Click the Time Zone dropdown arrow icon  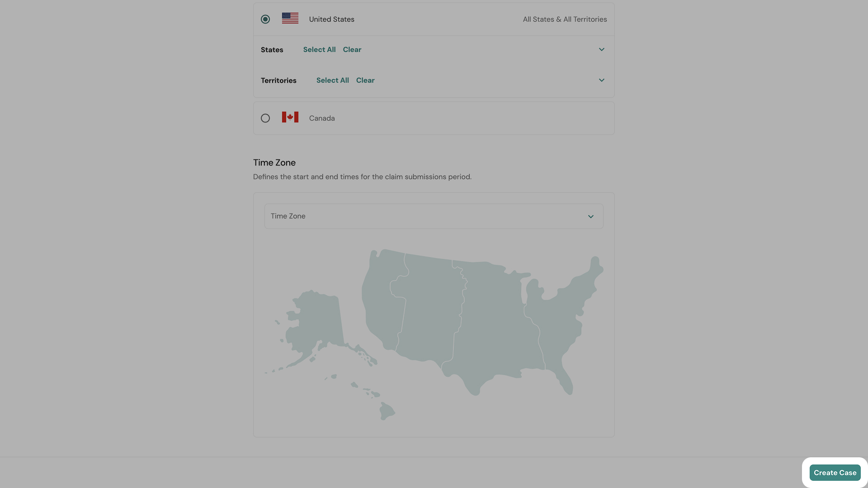coord(591,217)
